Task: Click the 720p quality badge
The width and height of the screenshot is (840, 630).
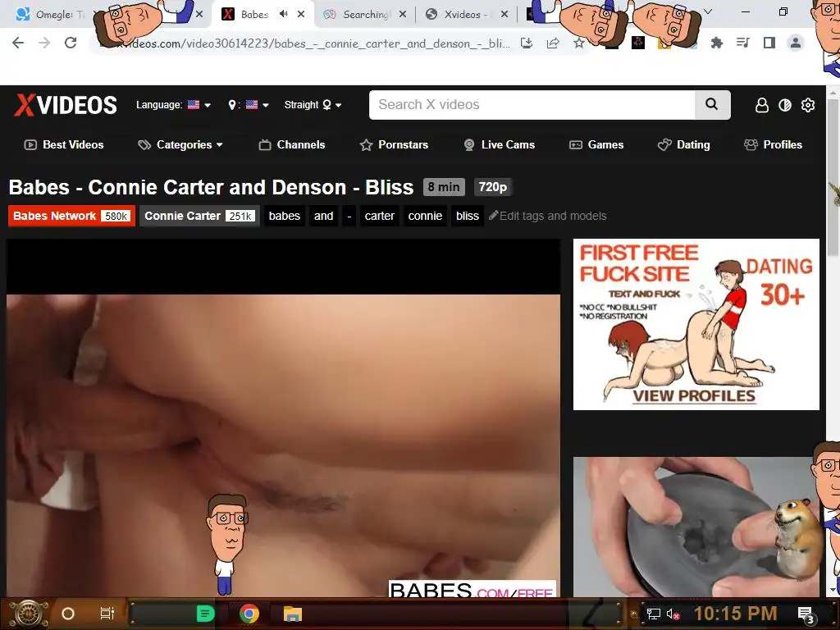Action: pyautogui.click(x=493, y=187)
